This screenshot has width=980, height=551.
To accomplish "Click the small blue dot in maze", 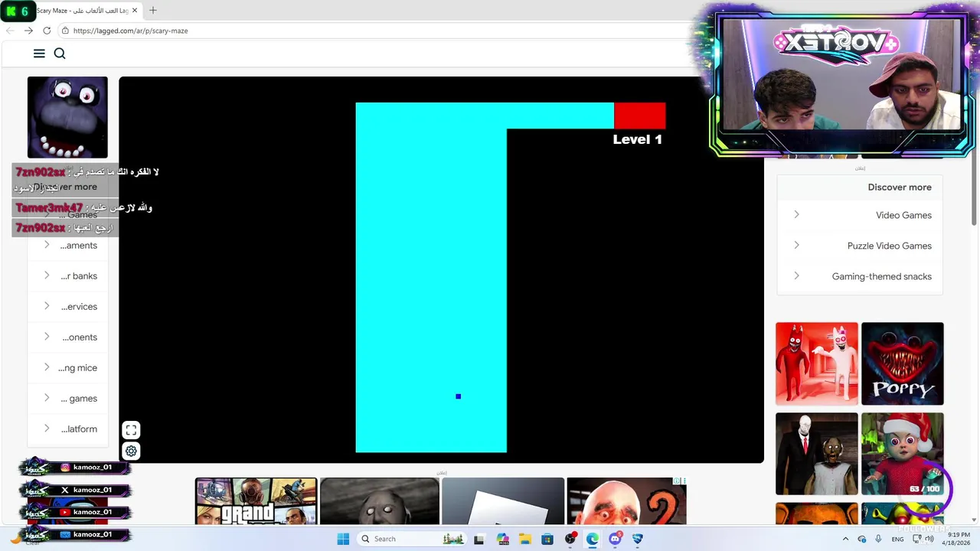I will [458, 396].
